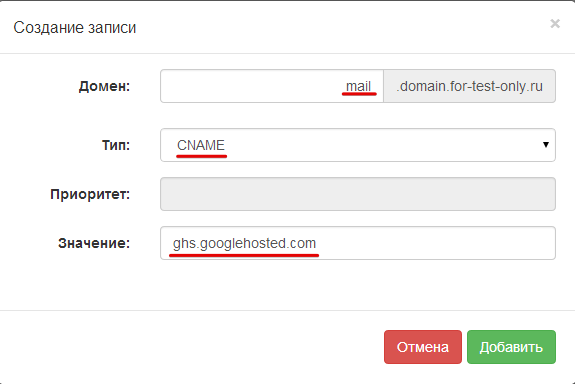Close the Создание записи dialog
The image size is (575, 384).
pos(555,24)
